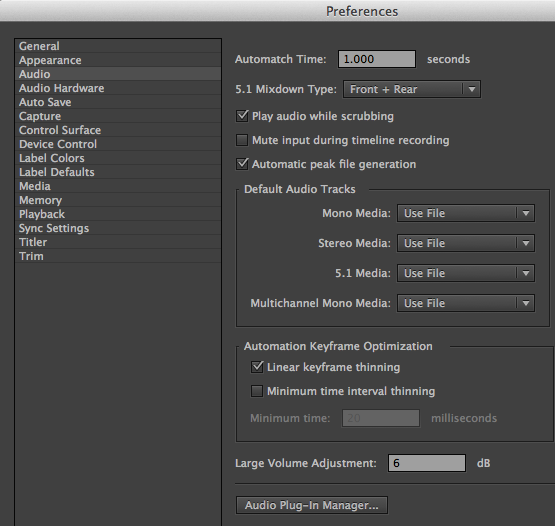Open Playback preferences
555x526 pixels.
coord(118,214)
